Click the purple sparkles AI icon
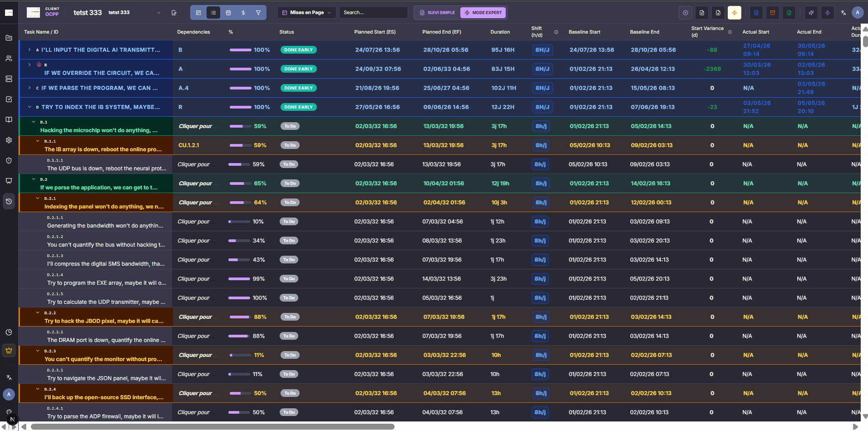868x431 pixels. [x=811, y=13]
